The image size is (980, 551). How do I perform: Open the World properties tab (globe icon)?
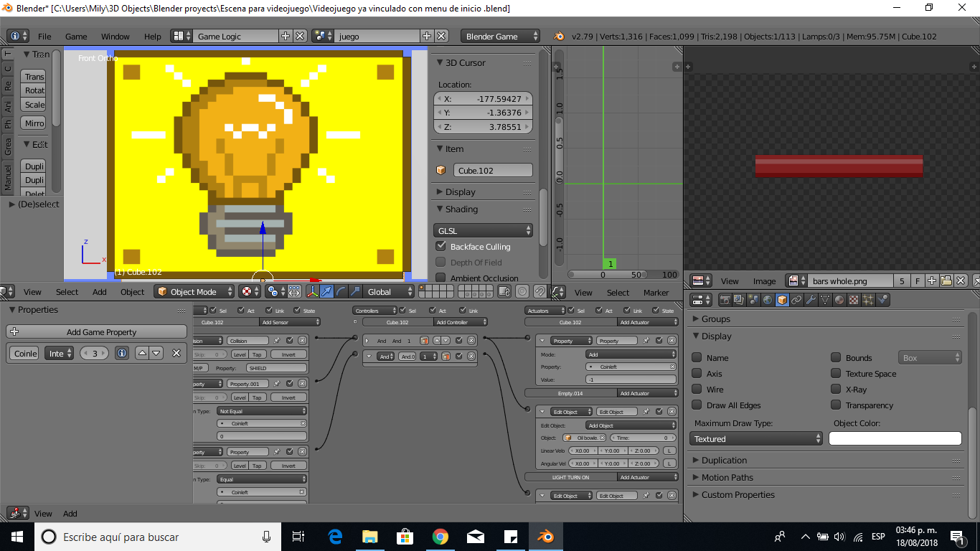click(x=768, y=300)
